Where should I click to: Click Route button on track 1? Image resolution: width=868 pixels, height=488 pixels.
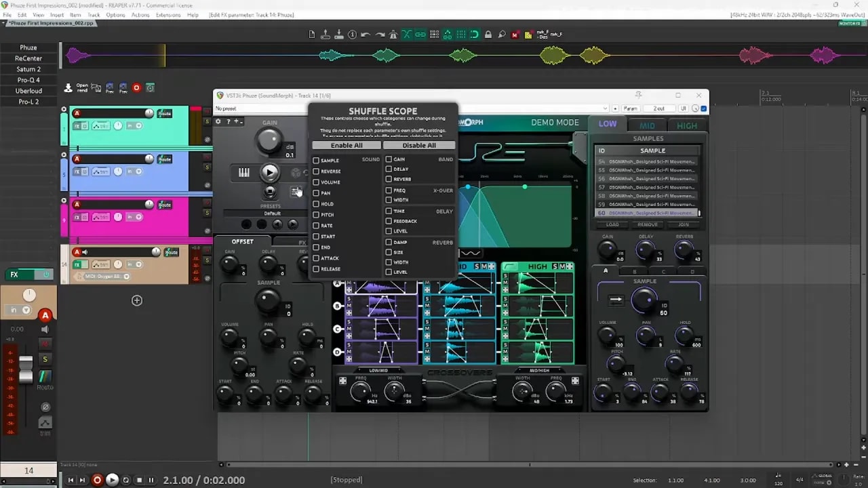coord(164,114)
